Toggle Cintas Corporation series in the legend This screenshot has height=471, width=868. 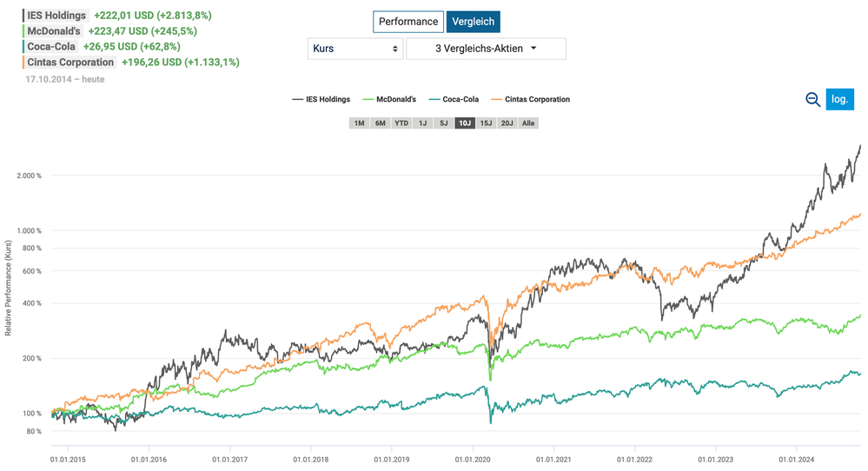(x=530, y=100)
